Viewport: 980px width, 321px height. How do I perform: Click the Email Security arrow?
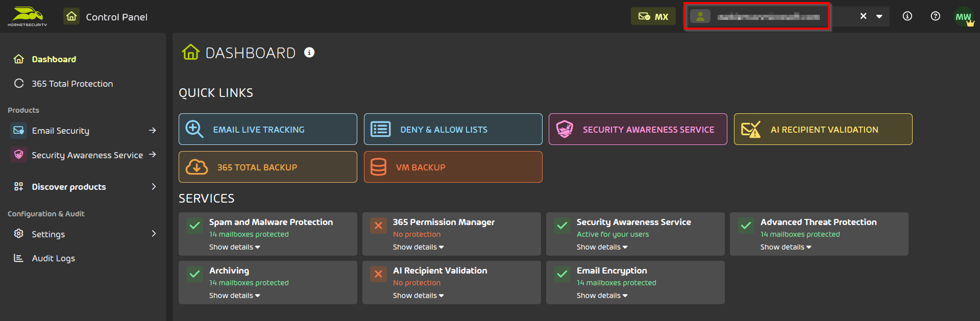152,131
